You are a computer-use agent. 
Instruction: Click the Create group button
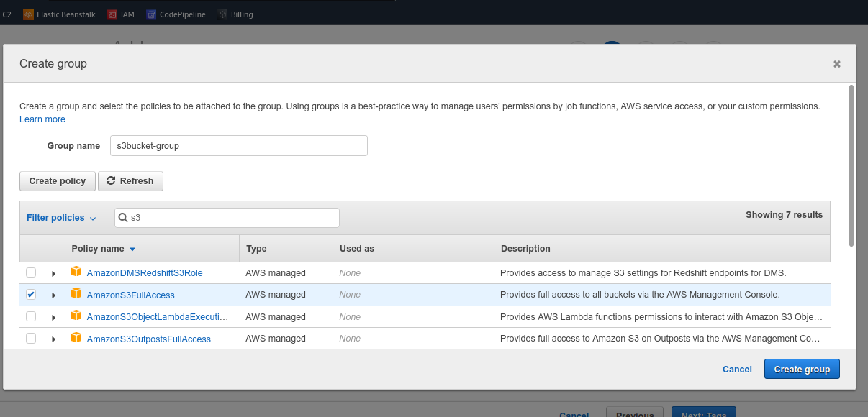[802, 369]
